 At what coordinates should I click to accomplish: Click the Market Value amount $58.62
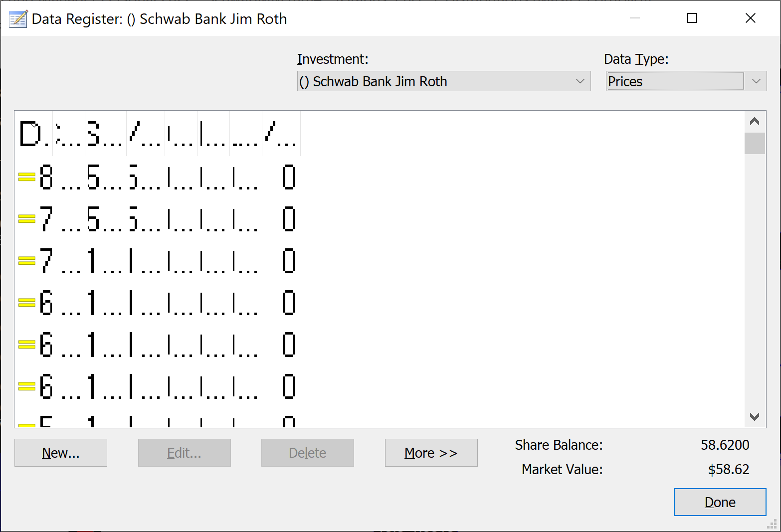pos(729,469)
